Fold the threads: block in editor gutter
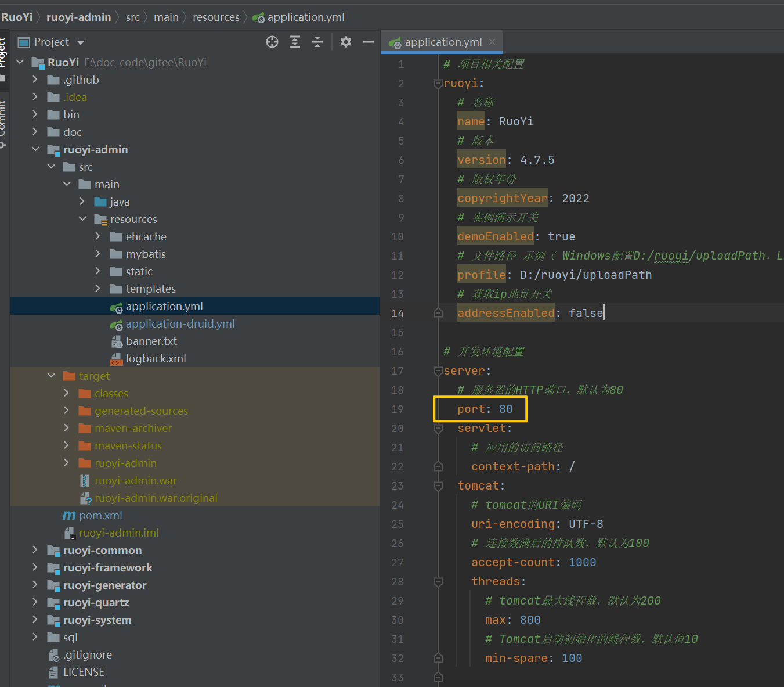This screenshot has width=784, height=687. point(438,582)
